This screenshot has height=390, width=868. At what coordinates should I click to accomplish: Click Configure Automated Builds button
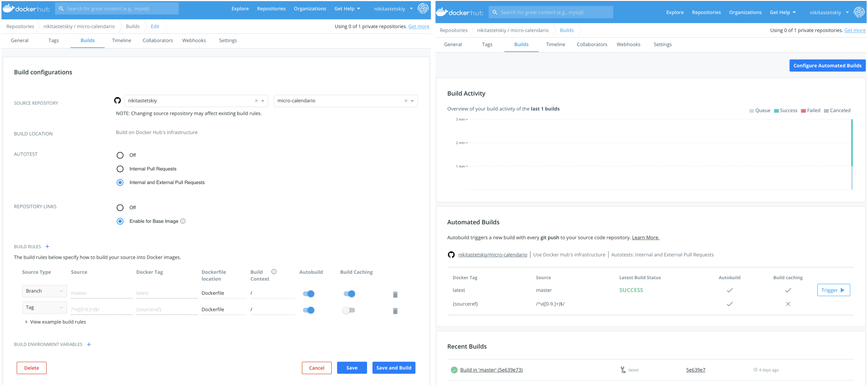click(827, 66)
